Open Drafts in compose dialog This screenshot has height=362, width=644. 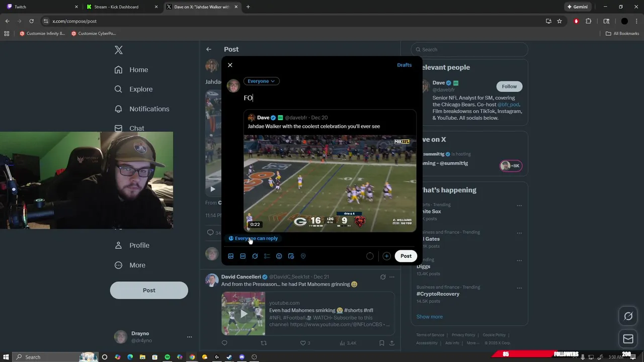(404, 65)
